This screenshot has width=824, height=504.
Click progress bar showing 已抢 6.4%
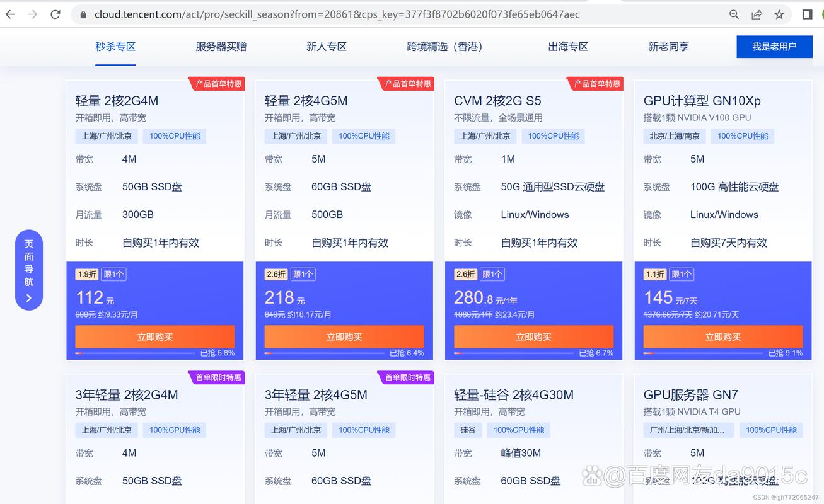click(x=325, y=353)
